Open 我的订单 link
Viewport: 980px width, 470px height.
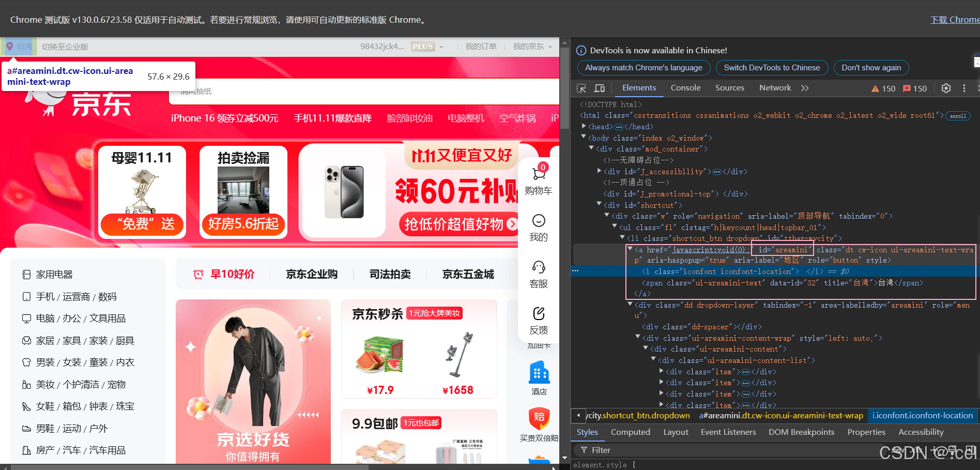(x=481, y=47)
